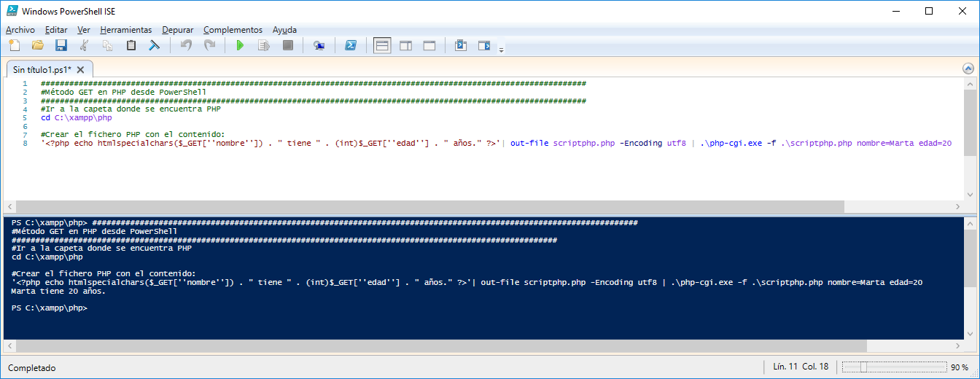This screenshot has height=379, width=980.
Task: Run the script with the green play button
Action: (240, 45)
